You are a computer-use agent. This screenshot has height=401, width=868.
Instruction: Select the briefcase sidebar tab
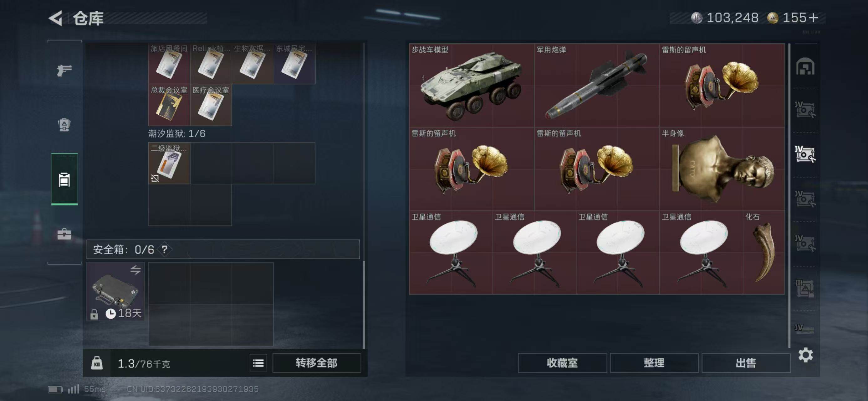coord(64,234)
